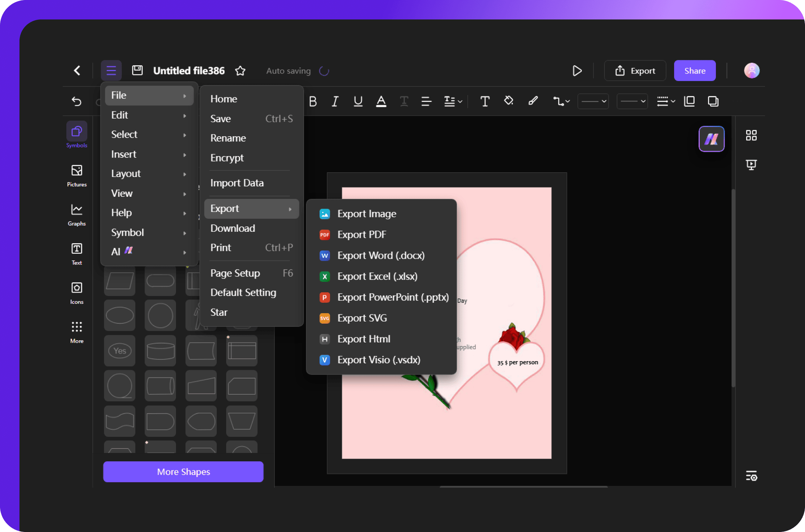
Task: Star the Untitled file386 document
Action: [240, 71]
